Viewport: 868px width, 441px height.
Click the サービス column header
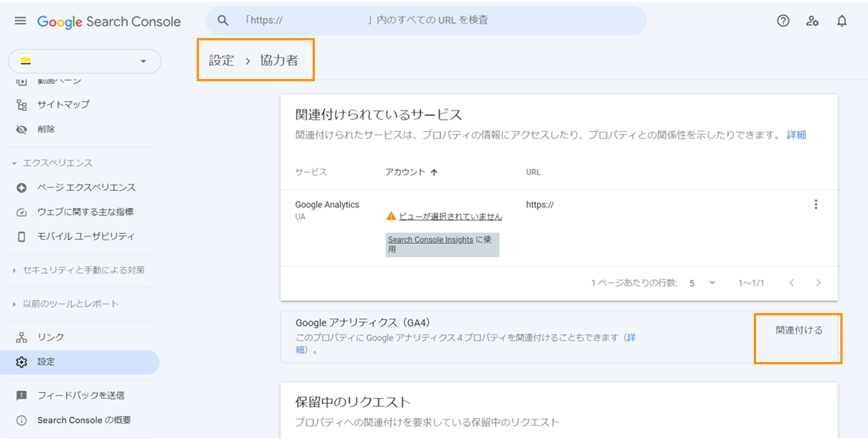click(x=311, y=172)
